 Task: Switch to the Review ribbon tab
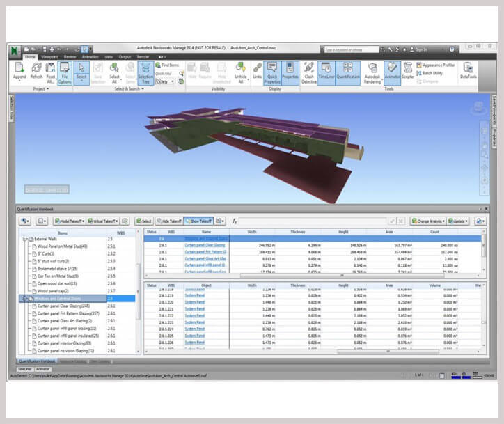click(x=70, y=57)
